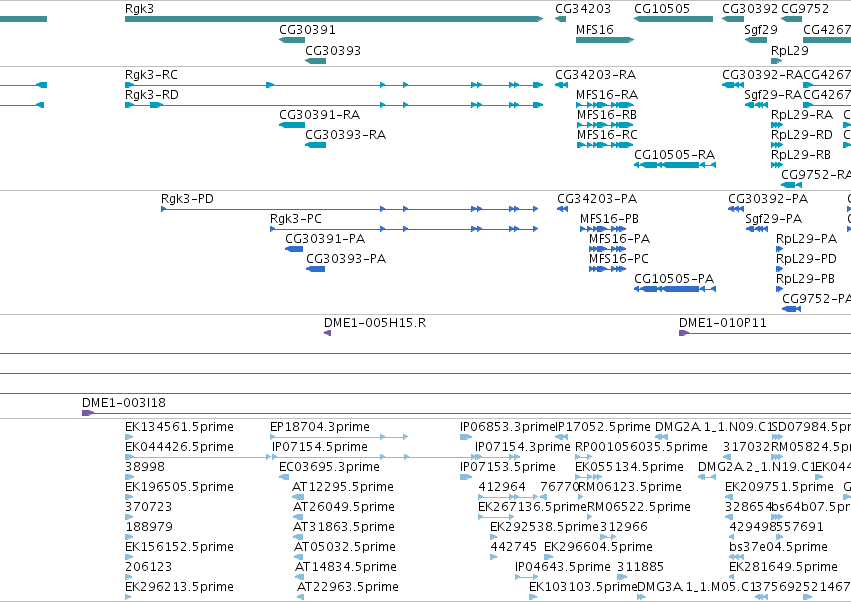This screenshot has width=851, height=602.
Task: Select the MFS16-RB transcript
Action: point(605,125)
